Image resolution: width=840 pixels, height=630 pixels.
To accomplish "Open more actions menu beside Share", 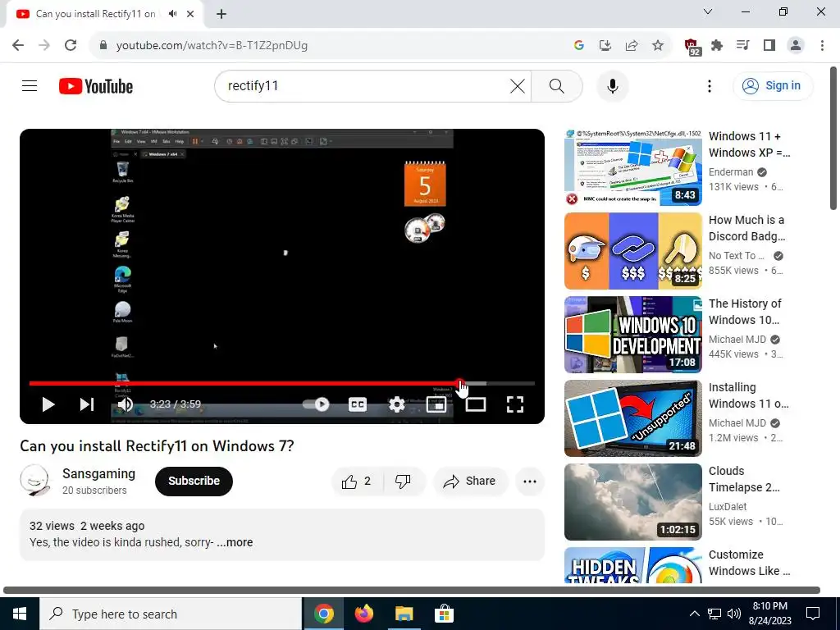I will [530, 481].
